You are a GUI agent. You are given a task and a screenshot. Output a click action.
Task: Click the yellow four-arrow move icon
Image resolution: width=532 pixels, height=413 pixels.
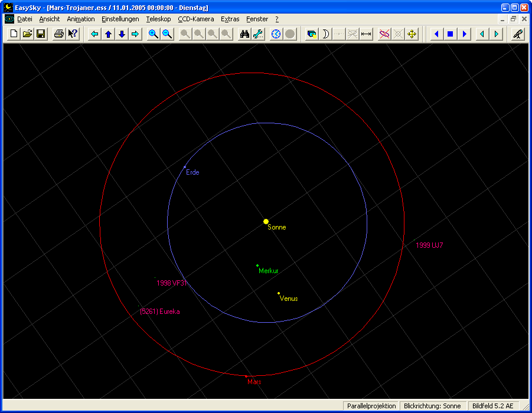click(x=412, y=34)
